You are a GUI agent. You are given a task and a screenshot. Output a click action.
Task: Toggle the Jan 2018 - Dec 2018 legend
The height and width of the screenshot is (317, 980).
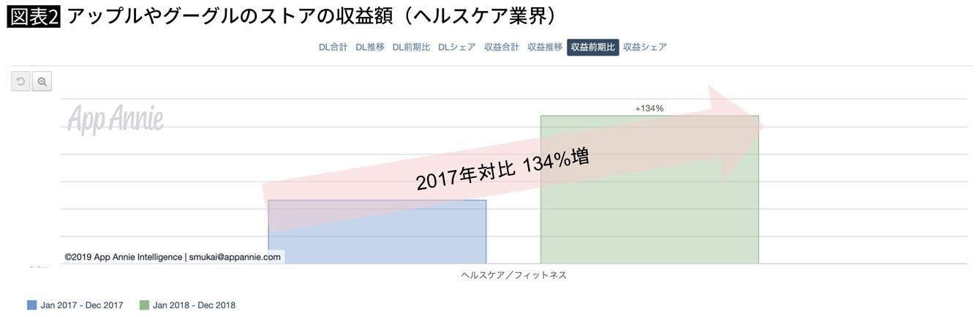(194, 305)
